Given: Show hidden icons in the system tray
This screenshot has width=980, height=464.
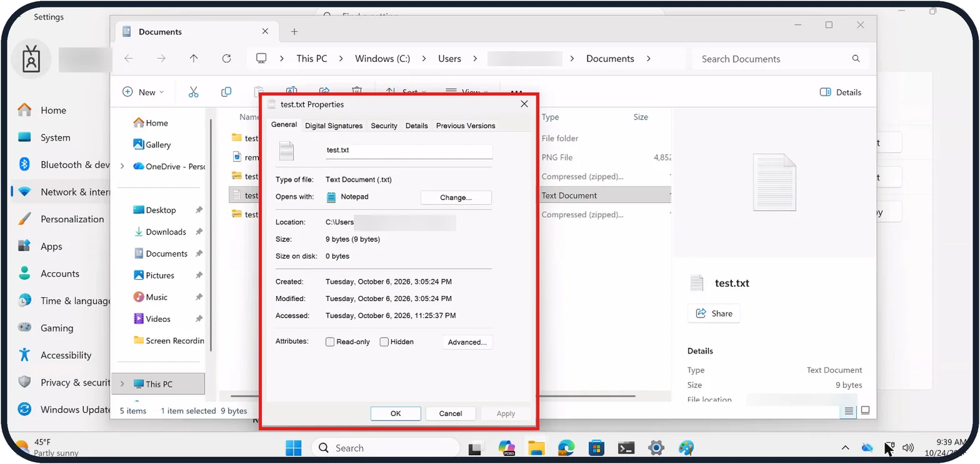Looking at the screenshot, I should 845,448.
